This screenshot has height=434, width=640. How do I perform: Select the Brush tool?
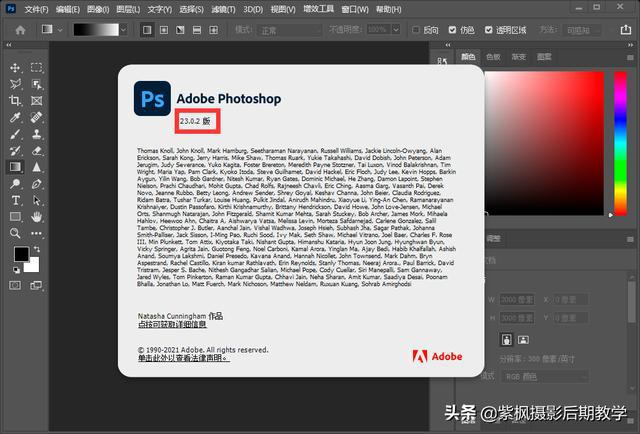coord(15,134)
